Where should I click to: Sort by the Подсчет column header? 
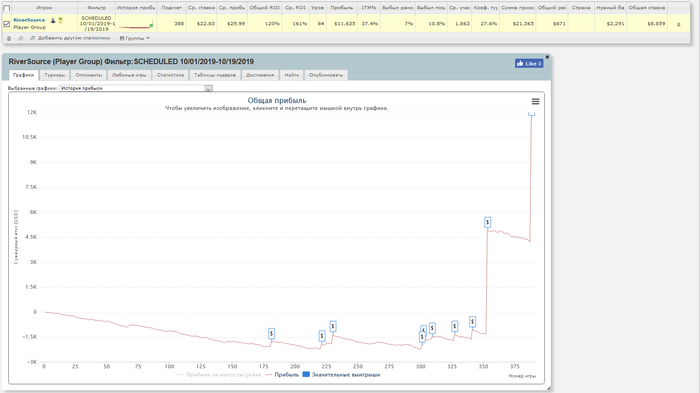[171, 8]
